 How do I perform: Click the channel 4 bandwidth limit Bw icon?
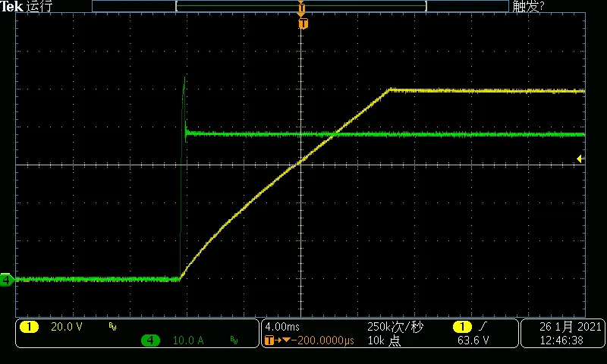(x=234, y=340)
